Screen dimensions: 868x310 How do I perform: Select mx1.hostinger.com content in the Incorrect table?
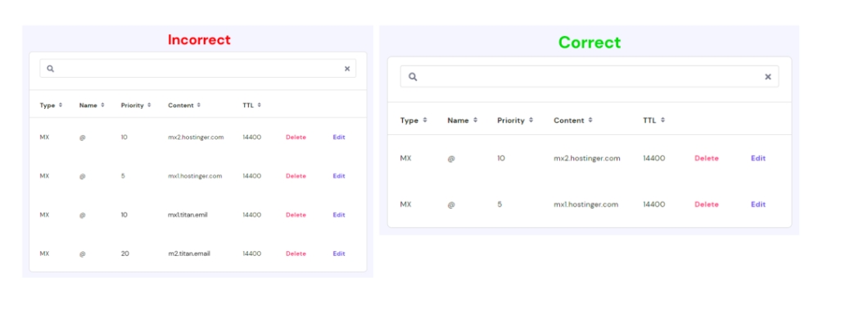(x=195, y=176)
